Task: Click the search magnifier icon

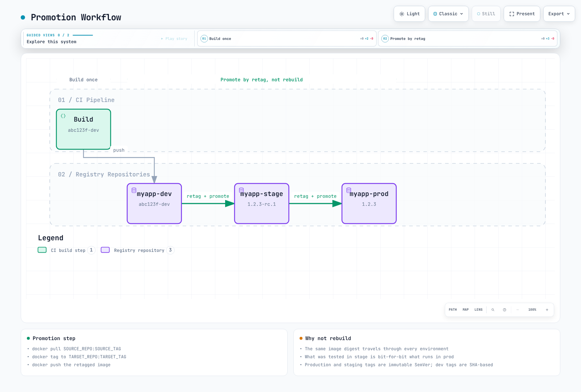Action: 493,310
